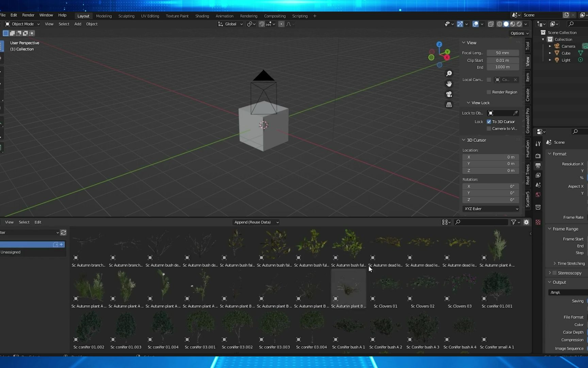This screenshot has height=368, width=588.
Task: Enable the Render Region checkbox
Action: tap(489, 92)
